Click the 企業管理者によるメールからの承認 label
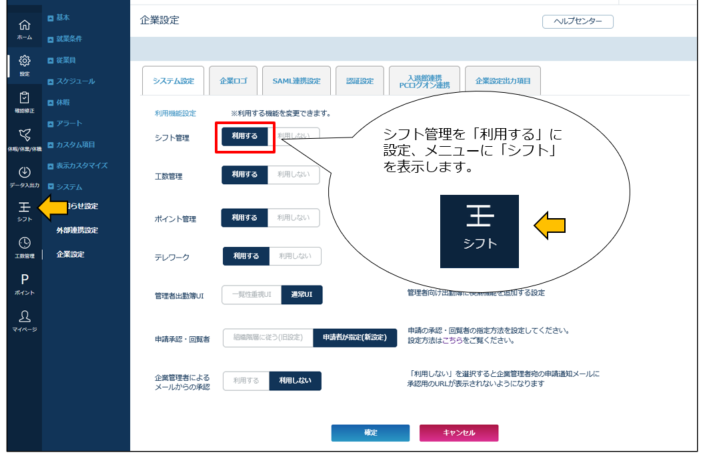705x459 pixels. pos(182,382)
